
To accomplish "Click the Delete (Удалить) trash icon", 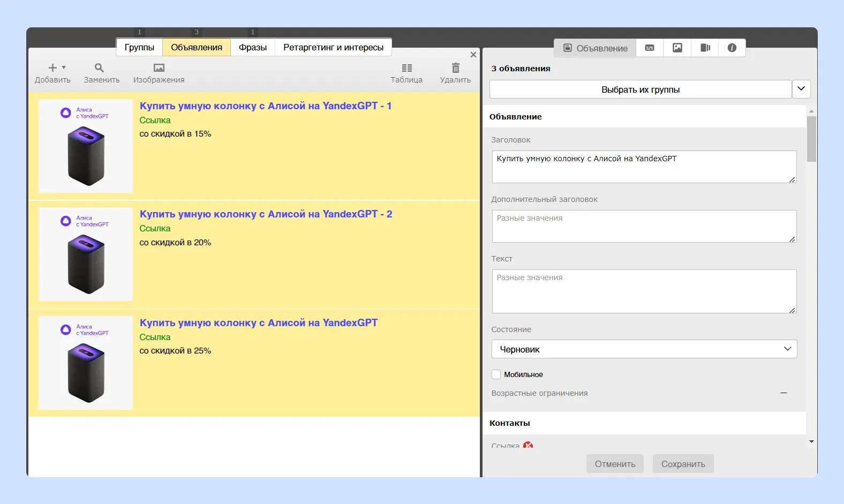I will click(455, 73).
